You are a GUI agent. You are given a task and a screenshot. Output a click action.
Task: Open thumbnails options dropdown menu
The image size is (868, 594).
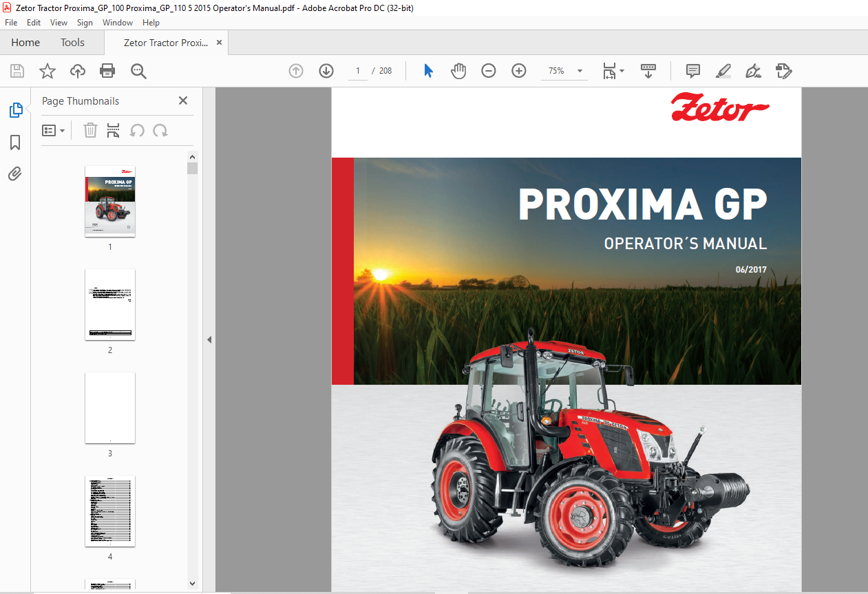coord(54,130)
